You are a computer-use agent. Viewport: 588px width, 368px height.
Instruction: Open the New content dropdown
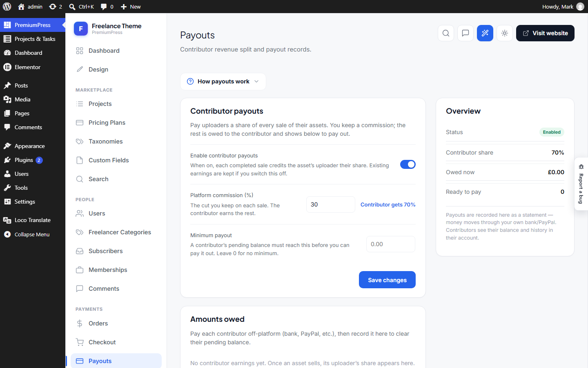[131, 7]
